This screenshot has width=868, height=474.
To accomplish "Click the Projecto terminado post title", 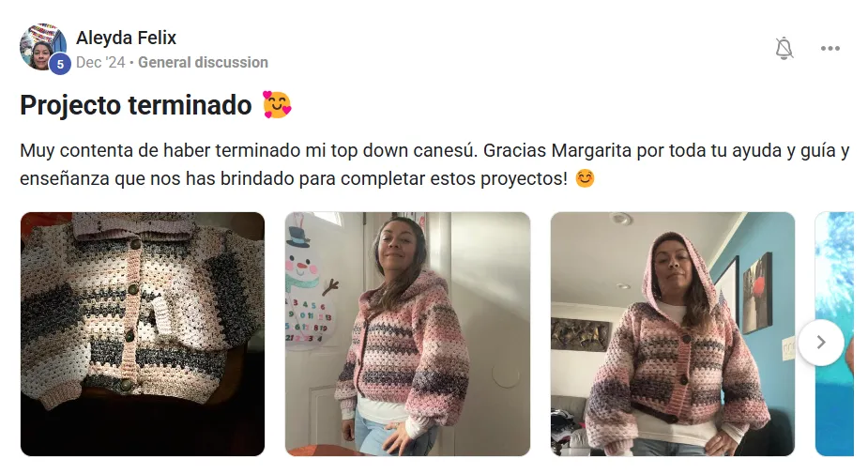I will click(136, 105).
